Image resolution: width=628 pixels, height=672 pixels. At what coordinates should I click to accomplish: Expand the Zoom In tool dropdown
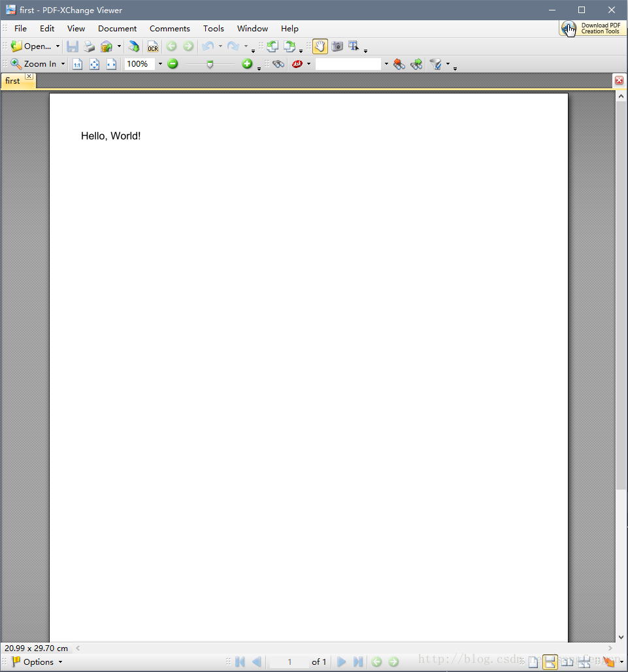coord(63,64)
